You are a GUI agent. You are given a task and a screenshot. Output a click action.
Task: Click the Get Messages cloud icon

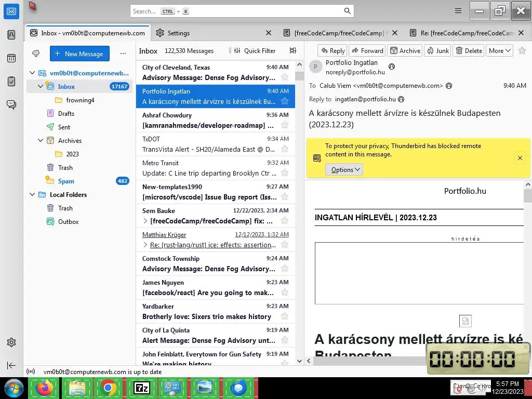point(36,54)
